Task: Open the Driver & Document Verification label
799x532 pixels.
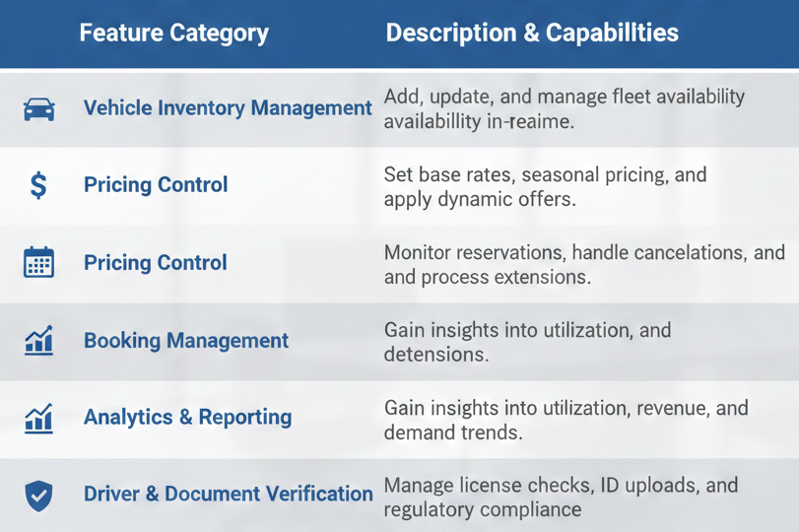Action: pos(228,494)
